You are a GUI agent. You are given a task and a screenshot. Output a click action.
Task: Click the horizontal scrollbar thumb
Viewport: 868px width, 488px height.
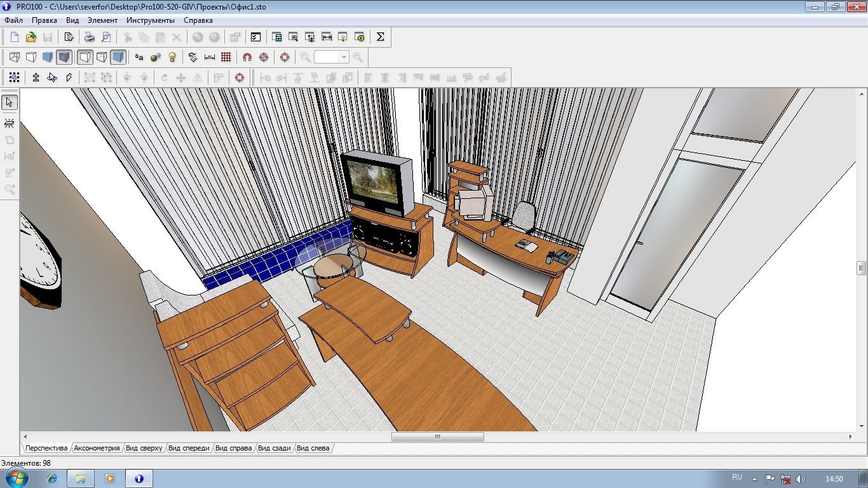pyautogui.click(x=437, y=437)
